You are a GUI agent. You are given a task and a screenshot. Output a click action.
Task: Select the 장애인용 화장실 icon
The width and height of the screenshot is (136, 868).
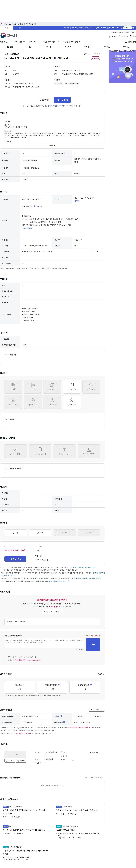click(x=64, y=451)
